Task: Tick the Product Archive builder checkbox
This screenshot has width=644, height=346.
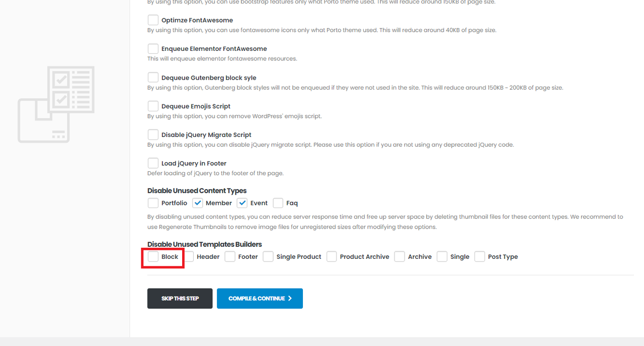Action: point(332,256)
